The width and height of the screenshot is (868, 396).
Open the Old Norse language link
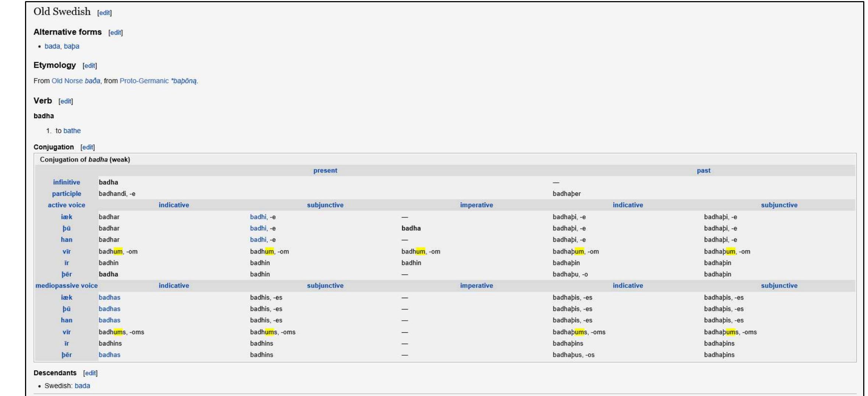tap(67, 81)
